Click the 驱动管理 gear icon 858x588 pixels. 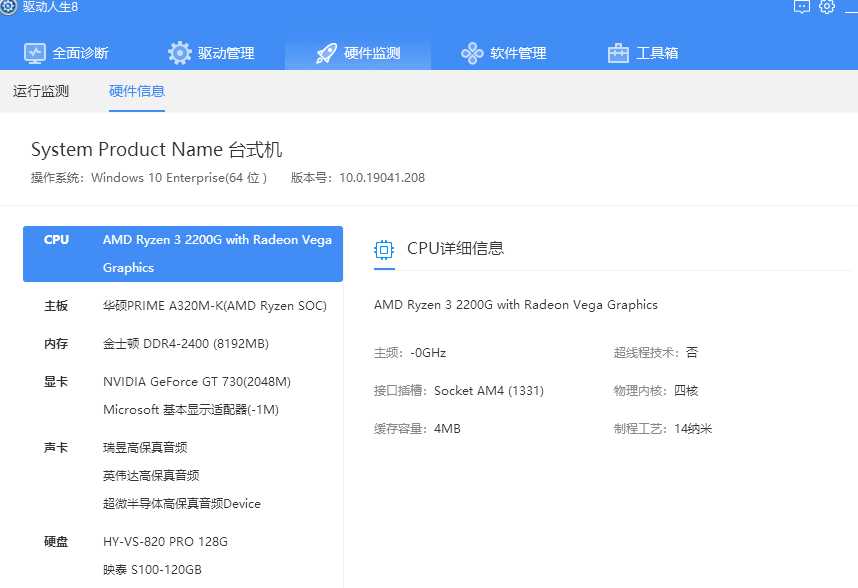pyautogui.click(x=179, y=53)
